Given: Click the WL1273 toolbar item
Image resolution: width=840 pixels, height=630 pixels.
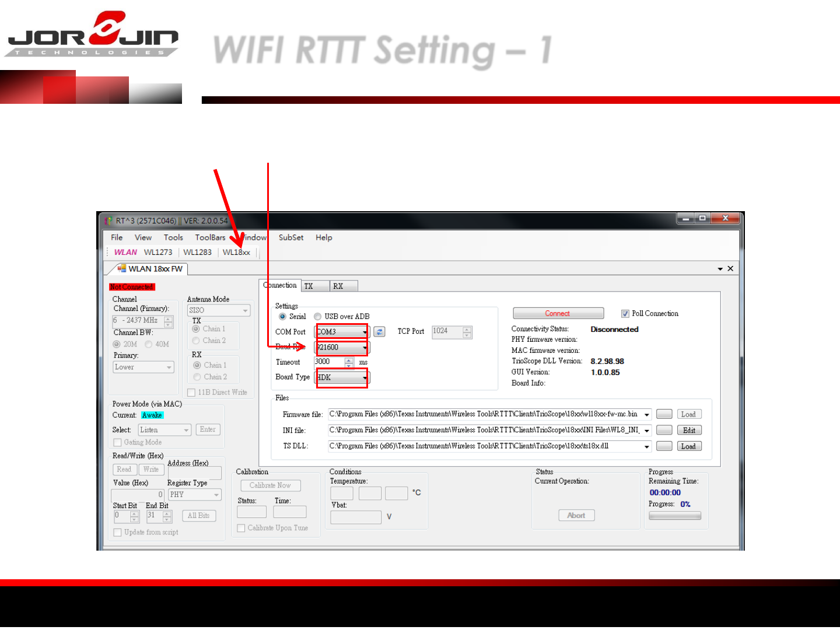Looking at the screenshot, I should [x=158, y=252].
